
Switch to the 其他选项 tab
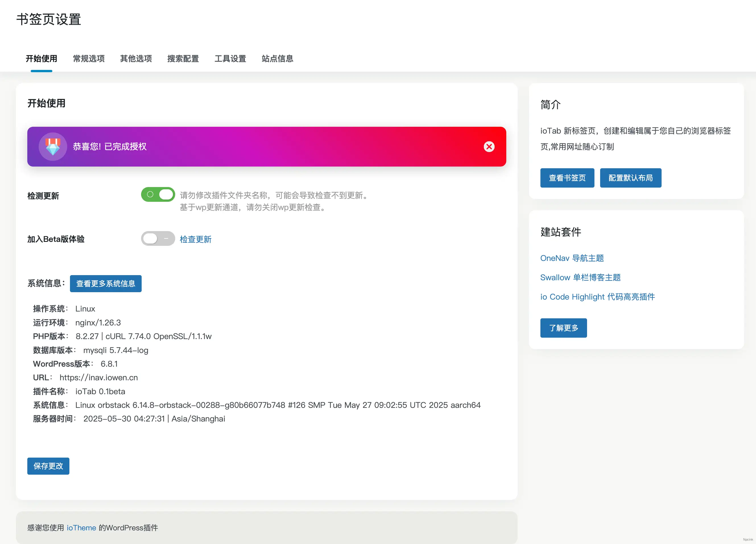(136, 59)
